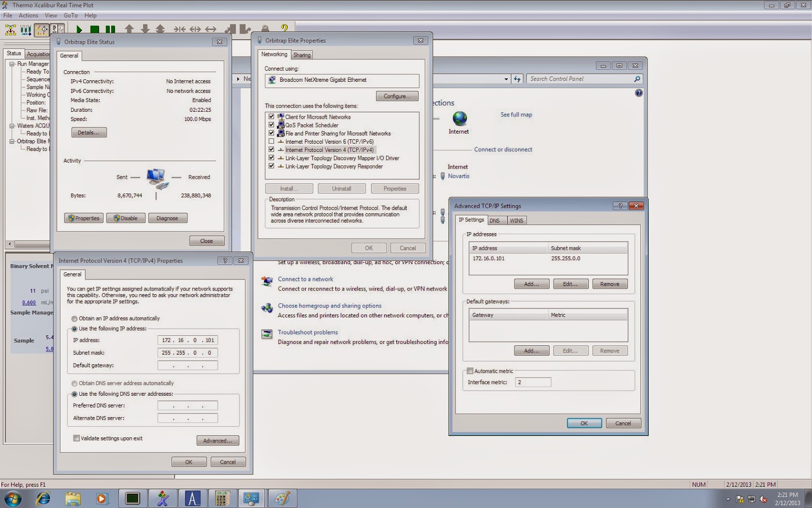Viewport: 812px width, 508px height.
Task: Click the first Xcalibur toolbar icon with arrows
Action: (x=10, y=29)
